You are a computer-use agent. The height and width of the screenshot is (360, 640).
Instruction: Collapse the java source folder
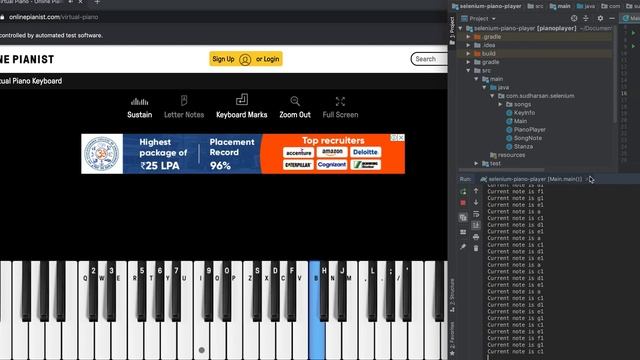484,87
